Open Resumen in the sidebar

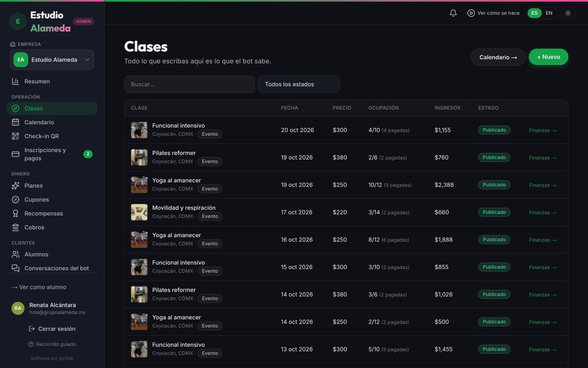click(x=52, y=81)
